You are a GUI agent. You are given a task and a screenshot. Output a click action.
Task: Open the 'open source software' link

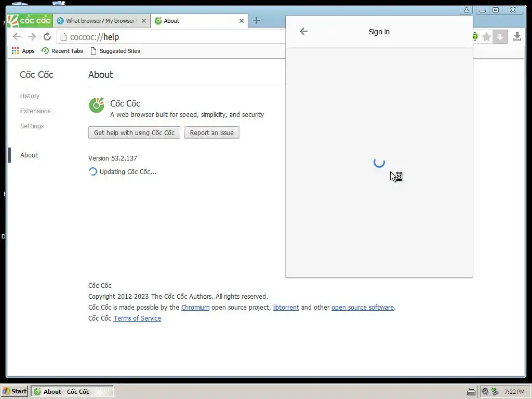point(363,308)
